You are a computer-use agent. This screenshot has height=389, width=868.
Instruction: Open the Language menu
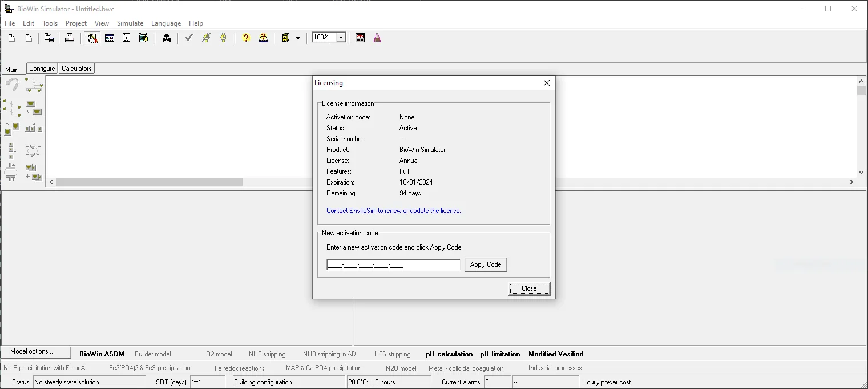166,23
